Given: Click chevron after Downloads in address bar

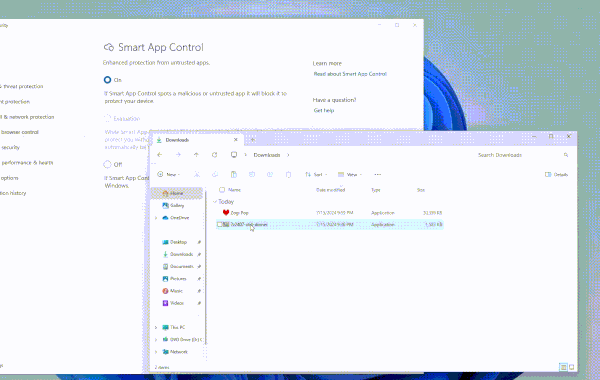Looking at the screenshot, I should 288,155.
